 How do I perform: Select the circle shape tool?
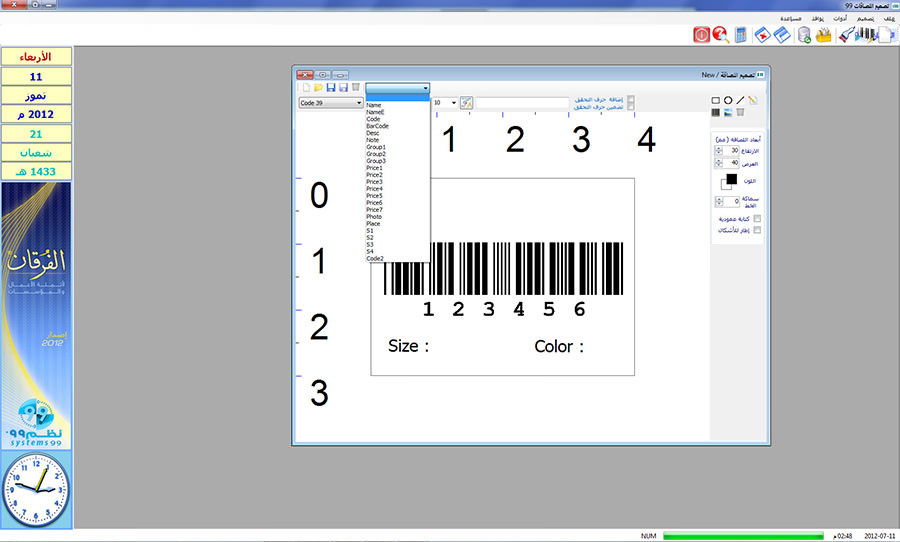point(728,100)
